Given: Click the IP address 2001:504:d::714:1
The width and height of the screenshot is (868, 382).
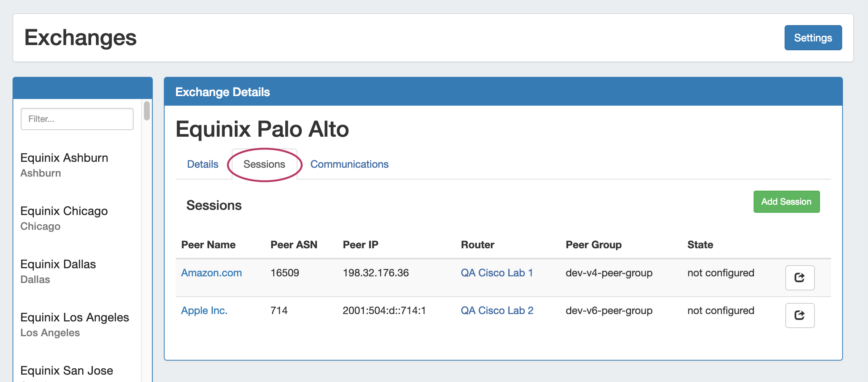Looking at the screenshot, I should pos(384,310).
